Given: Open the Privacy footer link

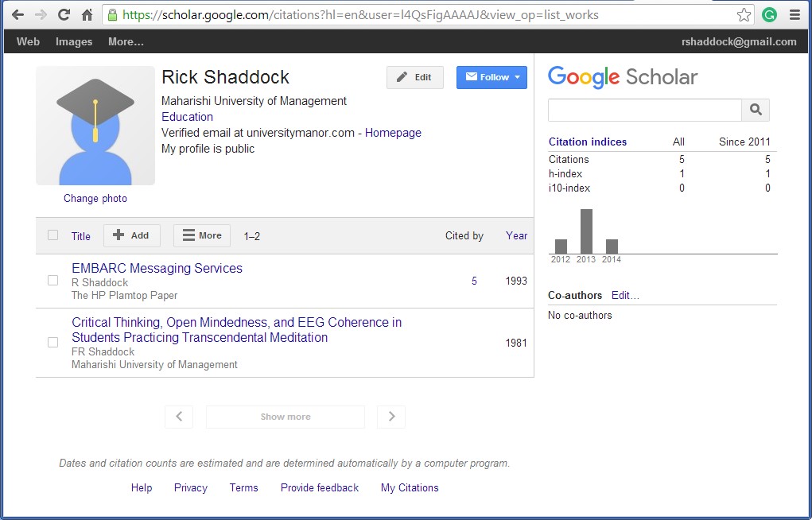Looking at the screenshot, I should tap(191, 488).
